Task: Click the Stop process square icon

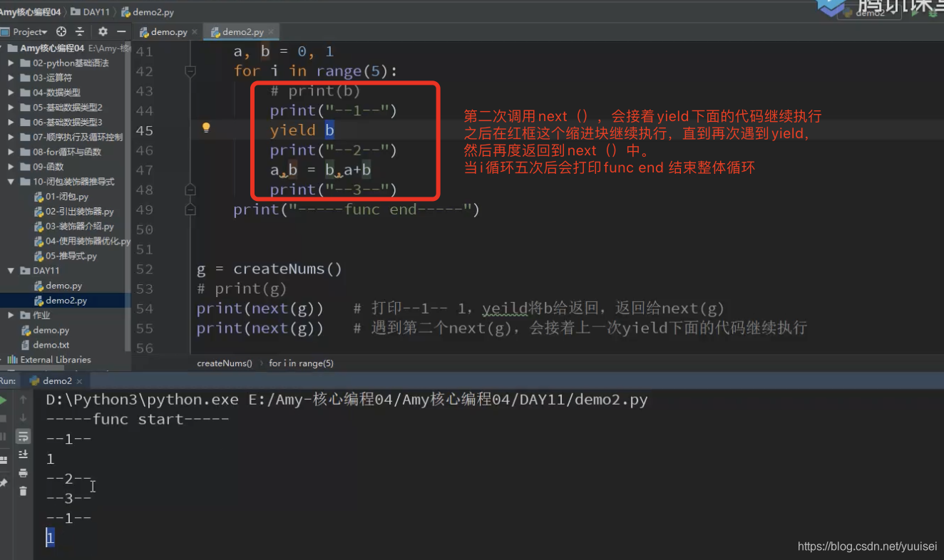Action: pos(4,418)
